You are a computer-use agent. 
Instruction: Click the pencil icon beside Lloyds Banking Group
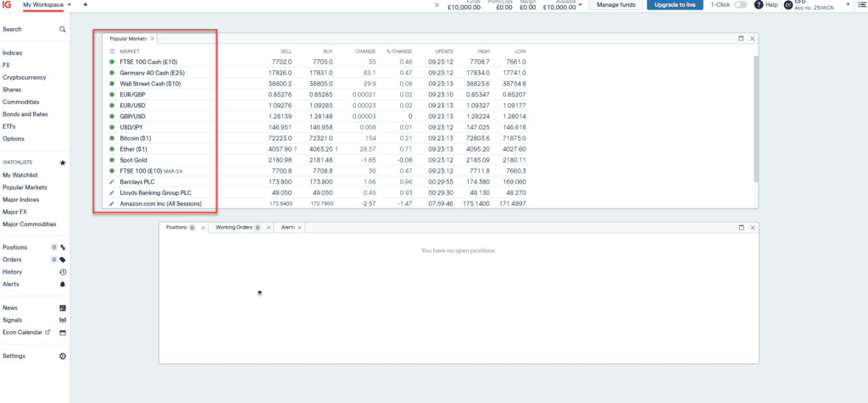coord(113,192)
